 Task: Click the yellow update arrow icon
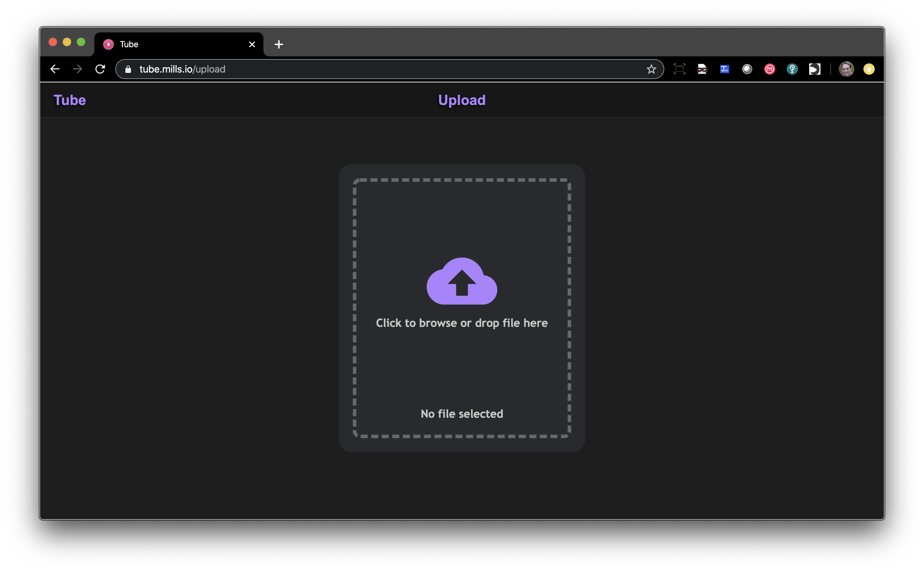click(869, 69)
